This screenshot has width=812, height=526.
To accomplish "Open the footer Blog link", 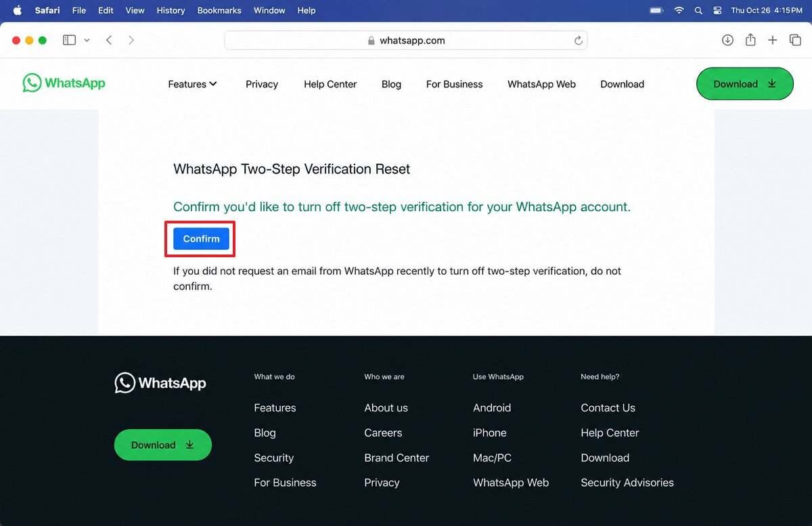I will tap(265, 433).
